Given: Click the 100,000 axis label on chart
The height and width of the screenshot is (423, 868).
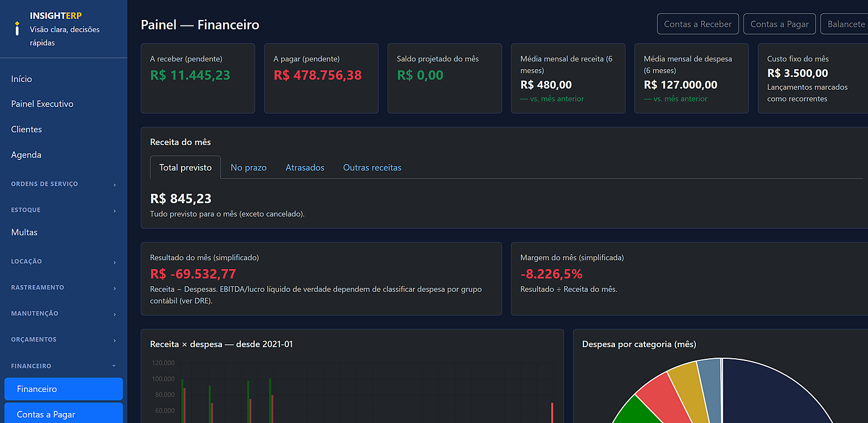Looking at the screenshot, I should [x=162, y=379].
